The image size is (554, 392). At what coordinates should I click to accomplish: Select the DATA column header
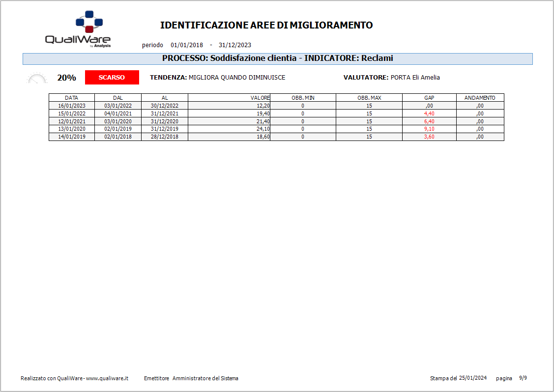pyautogui.click(x=71, y=98)
